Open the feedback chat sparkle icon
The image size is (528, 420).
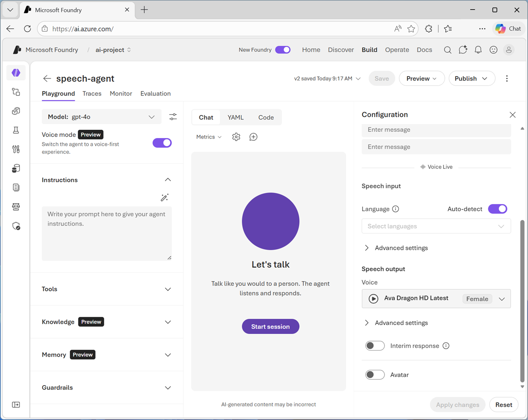[x=463, y=50]
